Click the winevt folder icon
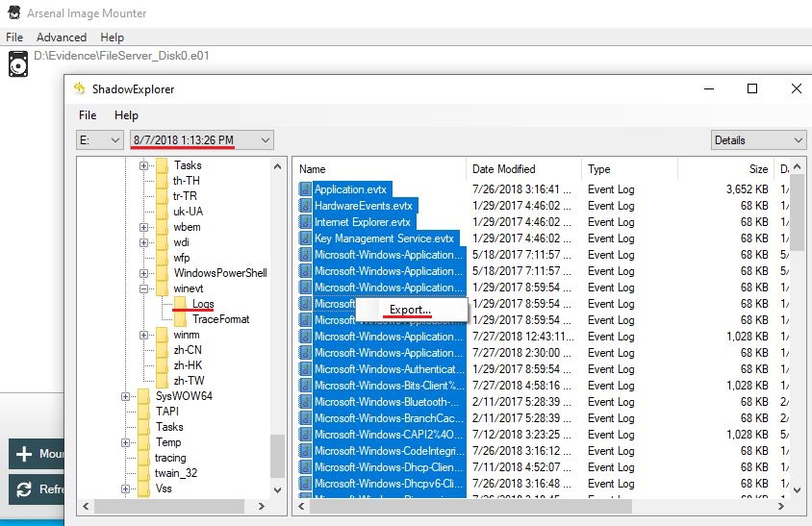 [x=162, y=288]
